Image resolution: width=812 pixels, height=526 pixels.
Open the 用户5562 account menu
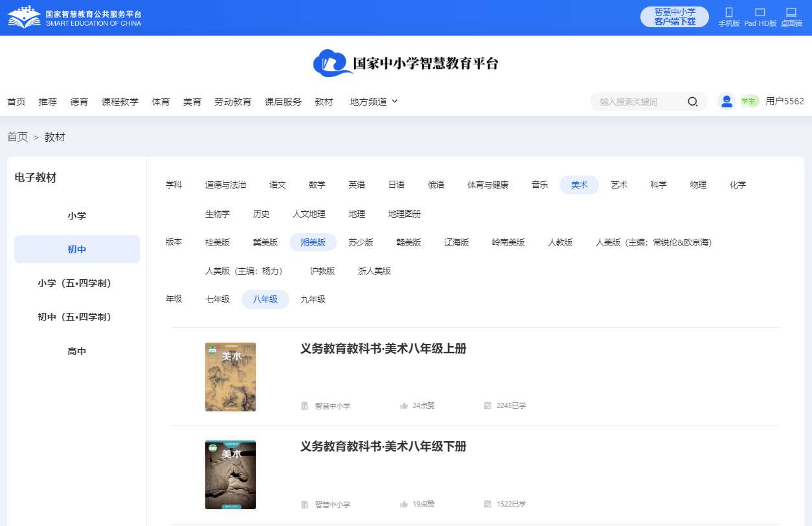tap(784, 101)
